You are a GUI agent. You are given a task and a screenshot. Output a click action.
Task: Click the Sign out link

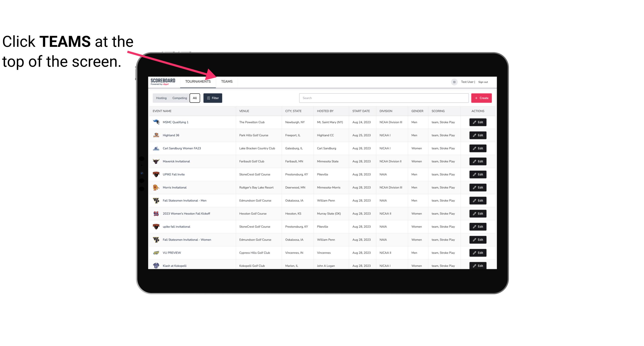pos(483,81)
